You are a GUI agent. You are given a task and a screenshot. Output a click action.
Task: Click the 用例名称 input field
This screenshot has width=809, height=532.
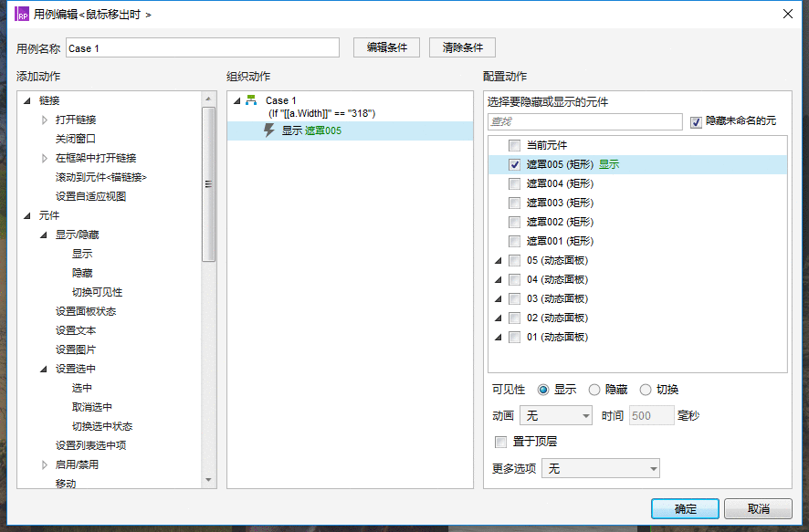(x=203, y=47)
